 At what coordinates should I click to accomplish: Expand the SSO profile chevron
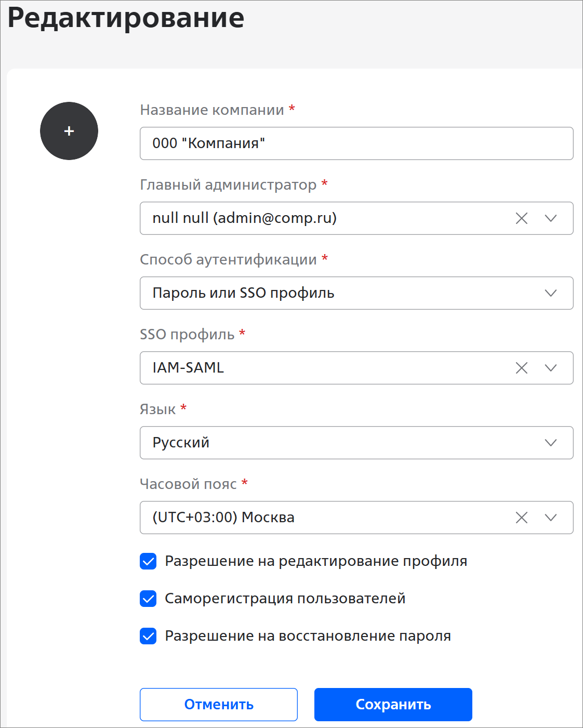tap(551, 368)
